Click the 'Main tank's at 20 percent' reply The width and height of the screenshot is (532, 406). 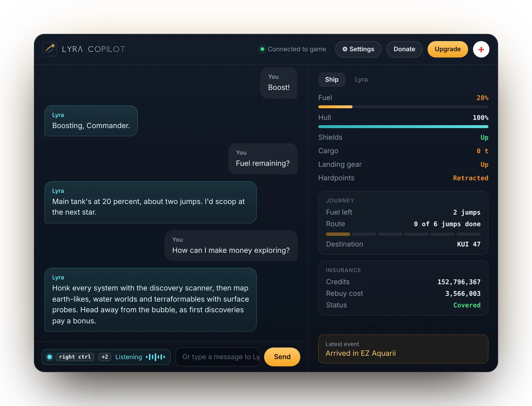click(151, 202)
